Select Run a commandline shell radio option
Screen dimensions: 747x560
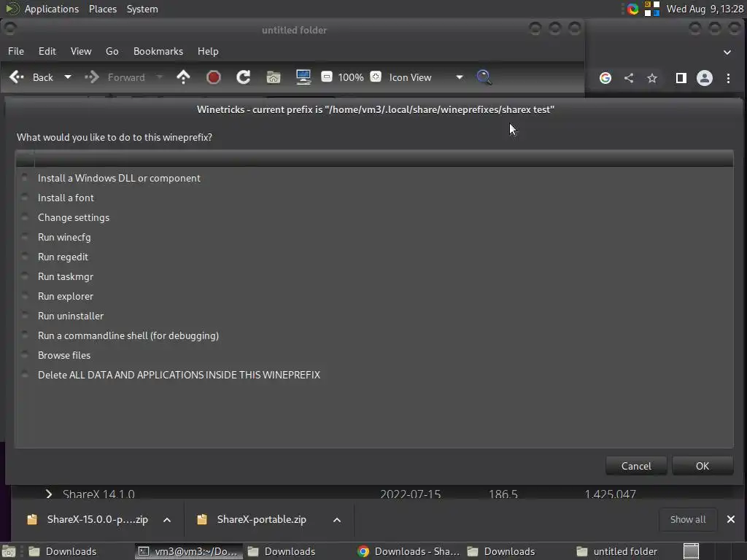[25, 335]
